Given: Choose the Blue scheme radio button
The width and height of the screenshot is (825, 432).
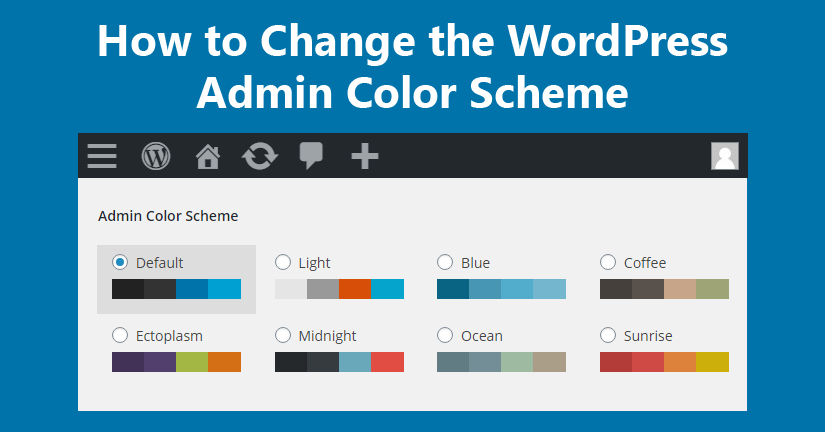Looking at the screenshot, I should 445,262.
